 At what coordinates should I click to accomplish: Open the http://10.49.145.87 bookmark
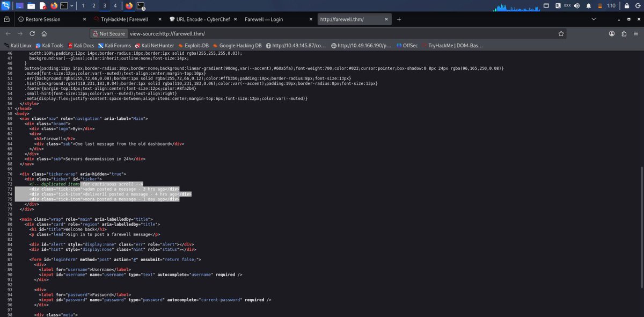(x=296, y=46)
